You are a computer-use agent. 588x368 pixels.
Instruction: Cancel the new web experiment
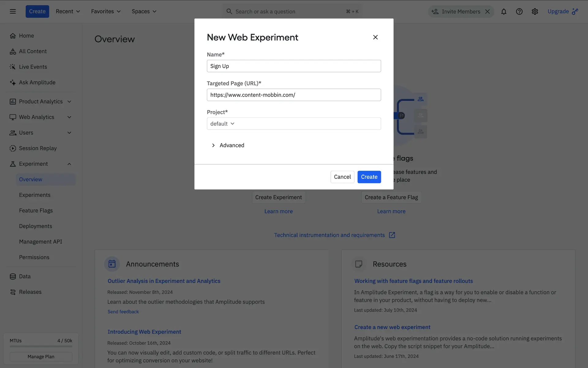[342, 177]
